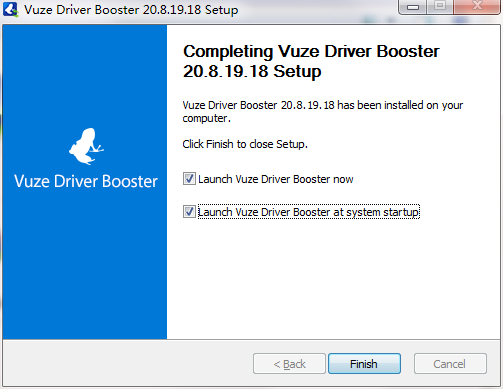
Task: Minimize the Setup window
Action: 413,7
